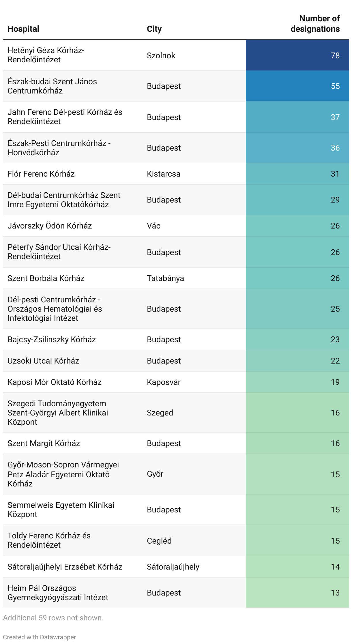Click the light green cell showing 13

297,593
